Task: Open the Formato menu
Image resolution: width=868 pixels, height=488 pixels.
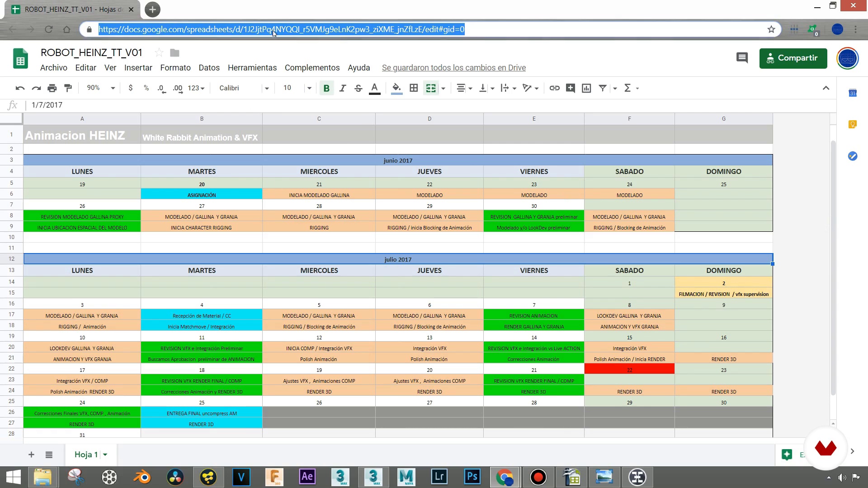Action: tap(175, 68)
